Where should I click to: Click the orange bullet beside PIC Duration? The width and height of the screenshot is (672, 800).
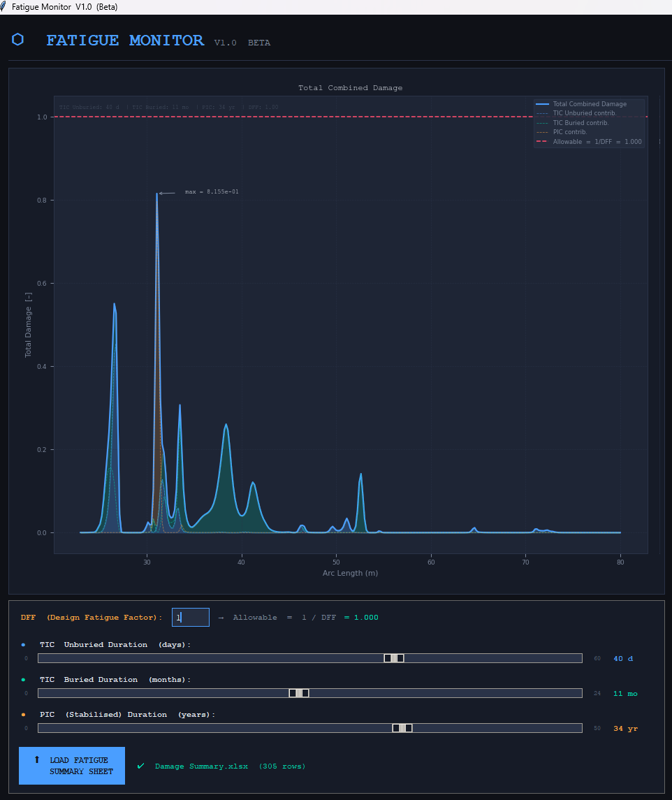(23, 714)
